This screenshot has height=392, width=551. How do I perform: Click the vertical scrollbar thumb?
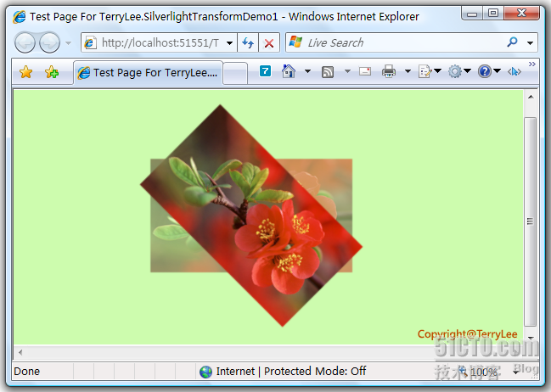[x=531, y=221]
